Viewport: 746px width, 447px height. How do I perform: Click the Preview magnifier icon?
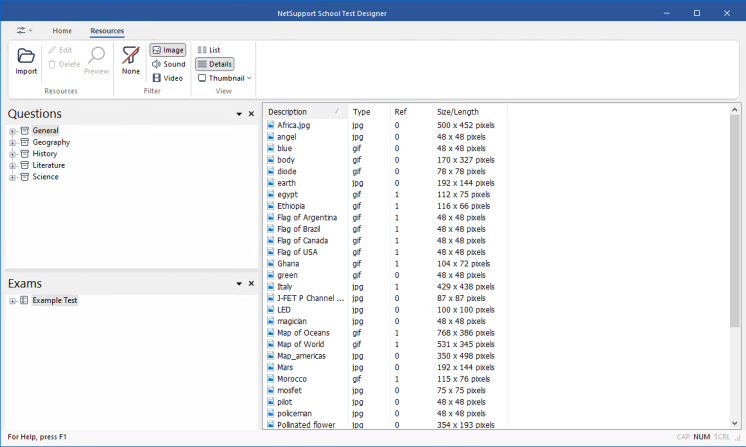tap(97, 55)
